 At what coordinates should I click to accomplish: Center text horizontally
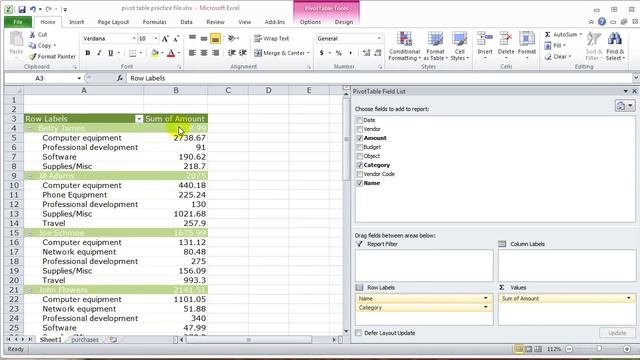pos(204,53)
